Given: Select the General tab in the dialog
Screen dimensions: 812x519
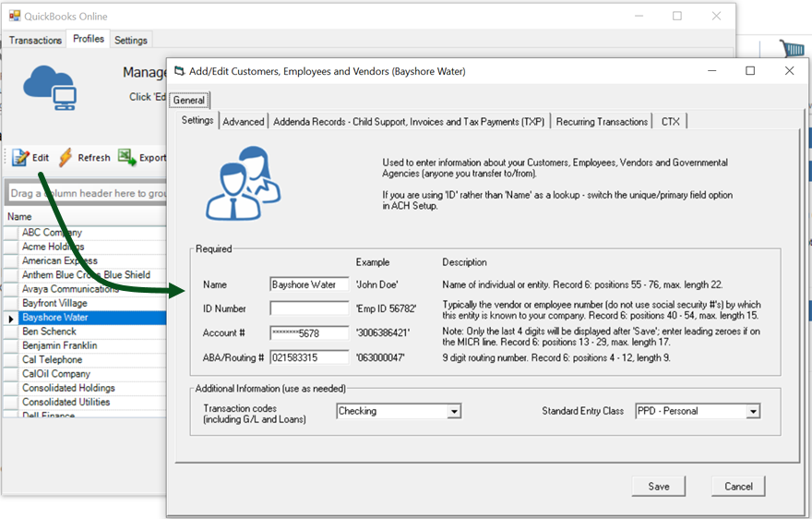Looking at the screenshot, I should pos(189,100).
